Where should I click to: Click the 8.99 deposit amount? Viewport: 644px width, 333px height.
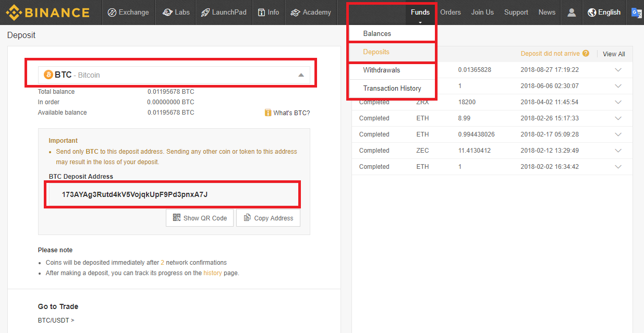click(x=464, y=118)
